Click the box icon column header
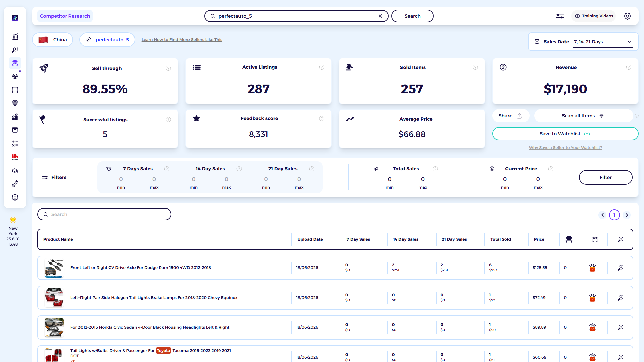The height and width of the screenshot is (362, 644). (595, 239)
